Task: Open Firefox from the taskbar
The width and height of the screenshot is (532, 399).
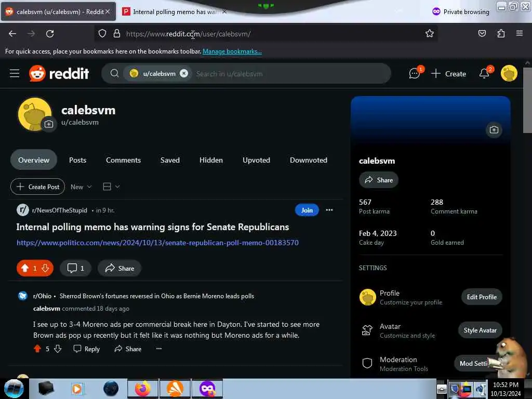Action: (x=142, y=389)
